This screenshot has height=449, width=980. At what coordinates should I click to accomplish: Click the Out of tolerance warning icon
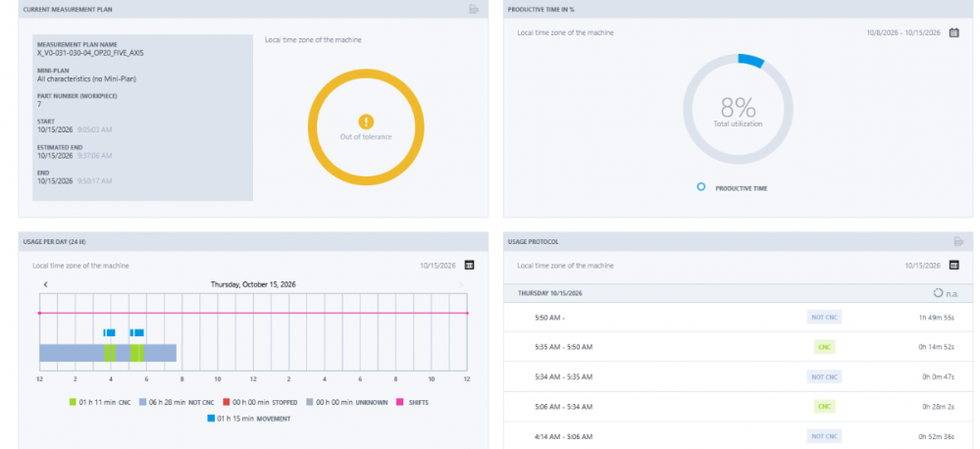click(366, 122)
